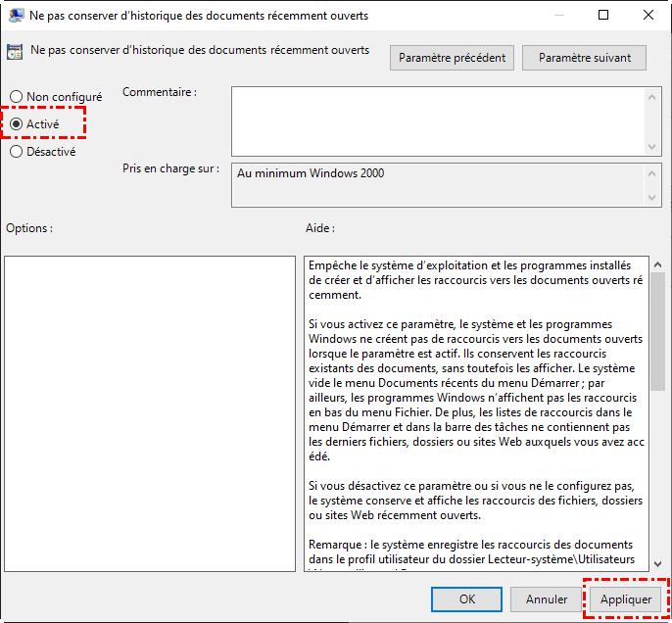672x623 pixels.
Task: Click scroll down arrow in Pris en charge box
Action: 653,199
